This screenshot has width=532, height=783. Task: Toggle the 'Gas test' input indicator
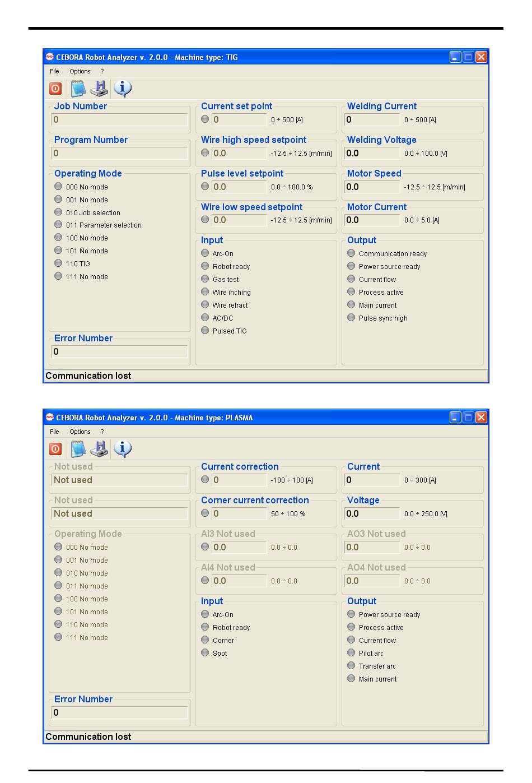(205, 279)
